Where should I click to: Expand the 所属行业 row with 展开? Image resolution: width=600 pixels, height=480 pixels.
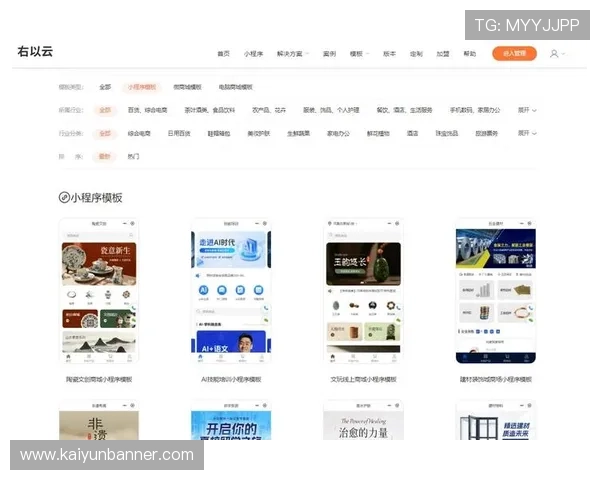(x=527, y=110)
